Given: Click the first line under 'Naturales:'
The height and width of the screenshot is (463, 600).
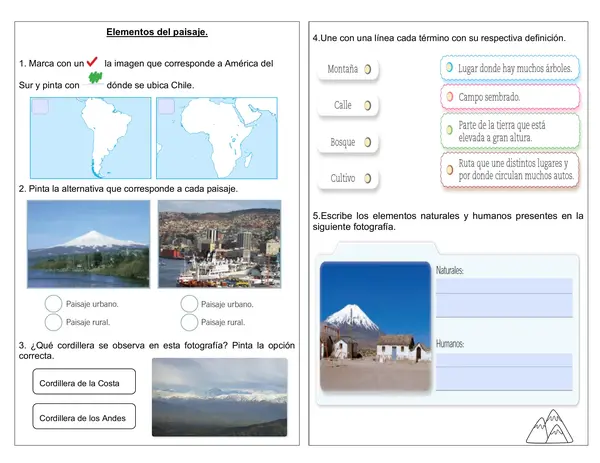Looking at the screenshot, I should (504, 286).
